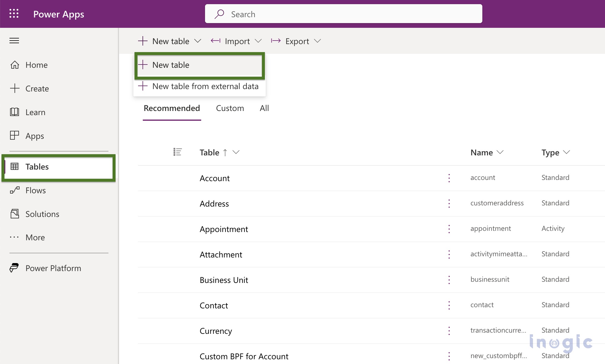This screenshot has height=364, width=605.
Task: Open the Business Unit table
Action: 224,280
